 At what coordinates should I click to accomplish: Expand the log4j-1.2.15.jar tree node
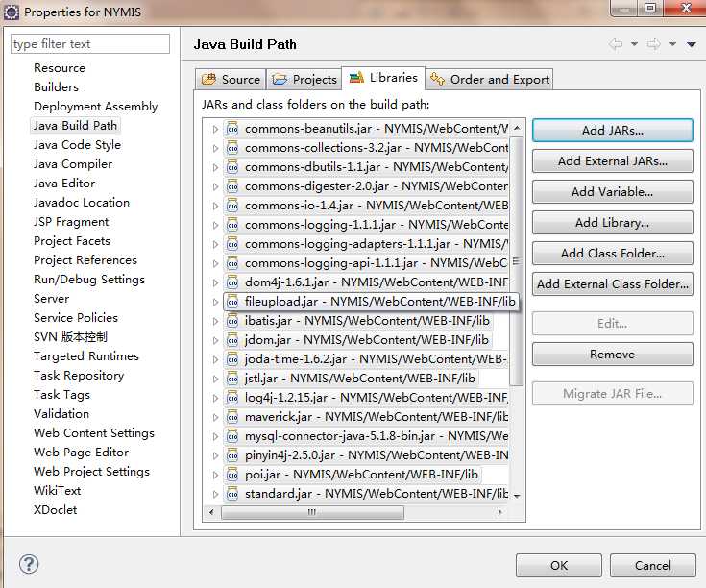pos(215,399)
